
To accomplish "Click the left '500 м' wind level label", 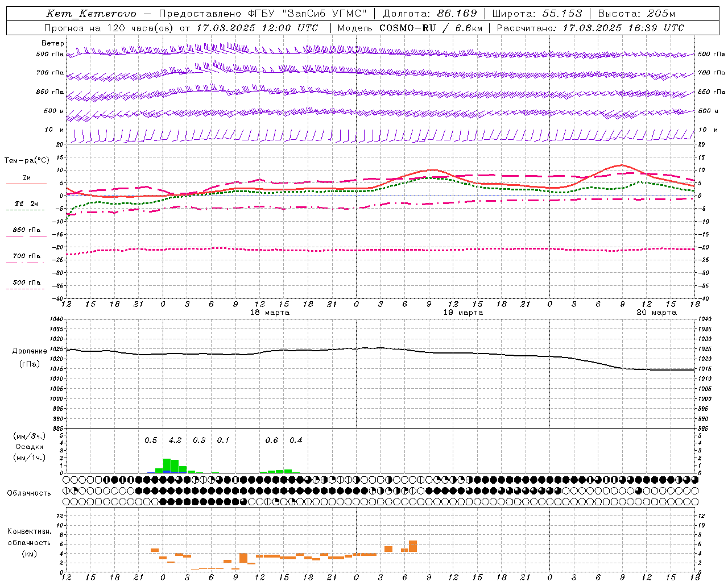I will tap(54, 111).
